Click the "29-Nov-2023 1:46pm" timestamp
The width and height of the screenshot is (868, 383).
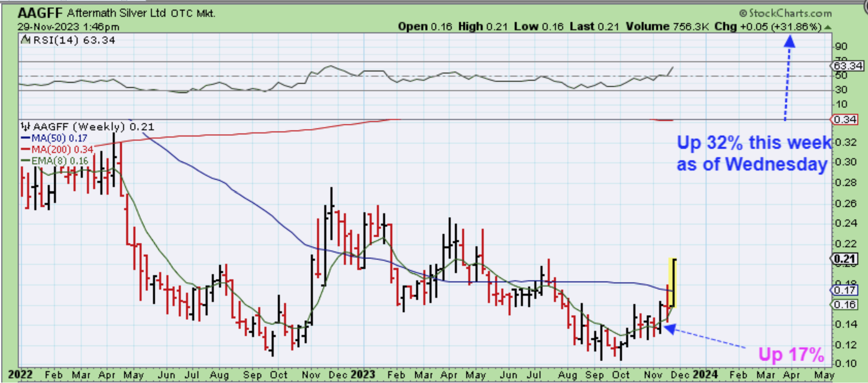68,27
